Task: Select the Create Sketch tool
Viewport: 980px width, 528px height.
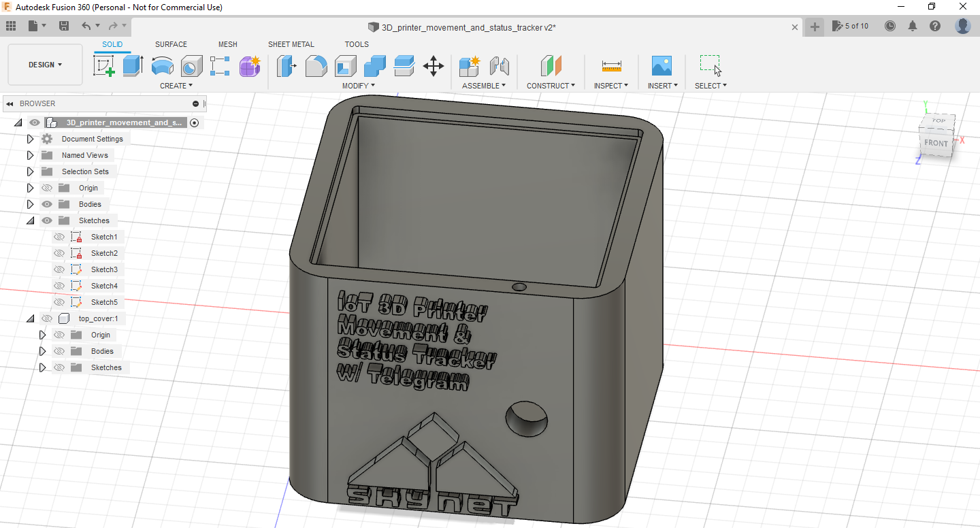Action: tap(104, 66)
